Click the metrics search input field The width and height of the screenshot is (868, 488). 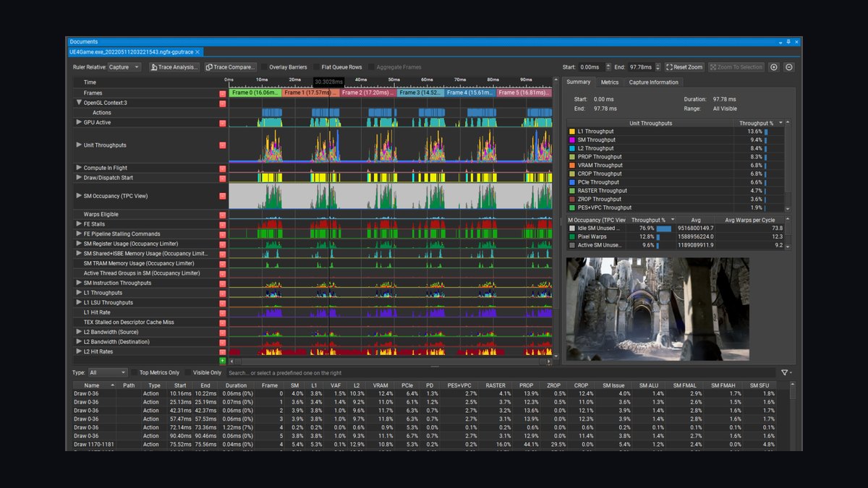point(499,372)
